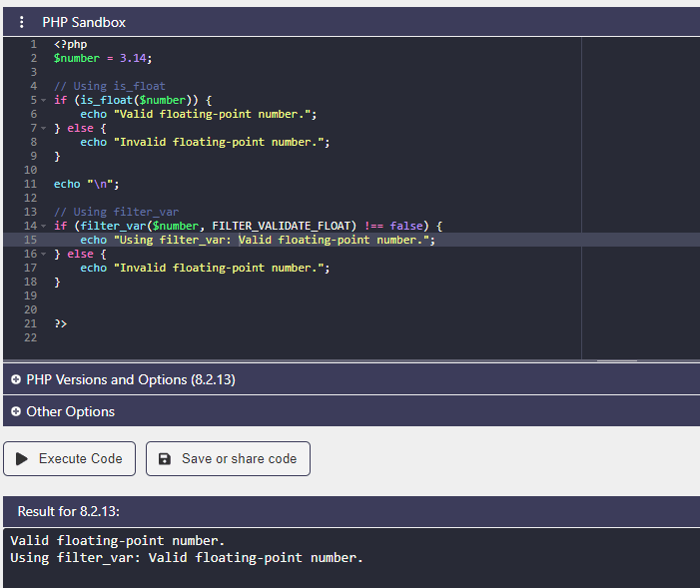Click the first output line 'Valid floating-point number.'
The image size is (700, 588).
(x=118, y=541)
